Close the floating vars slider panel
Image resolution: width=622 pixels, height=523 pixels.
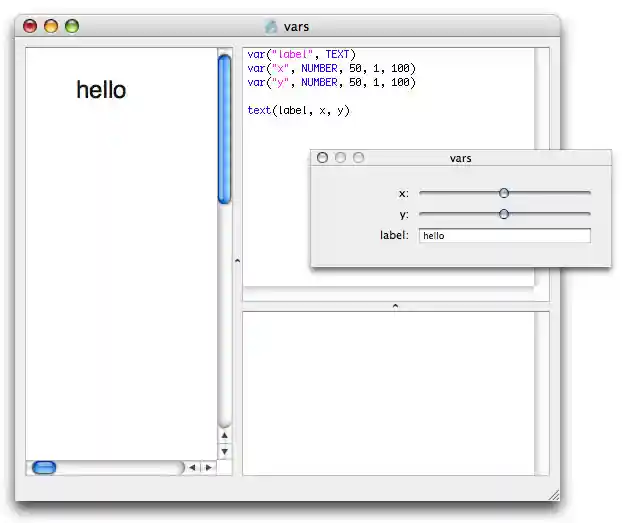(322, 158)
